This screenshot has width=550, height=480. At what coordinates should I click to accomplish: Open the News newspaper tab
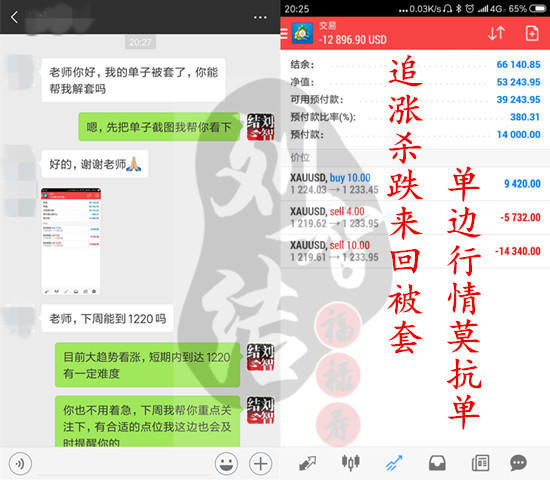(481, 463)
